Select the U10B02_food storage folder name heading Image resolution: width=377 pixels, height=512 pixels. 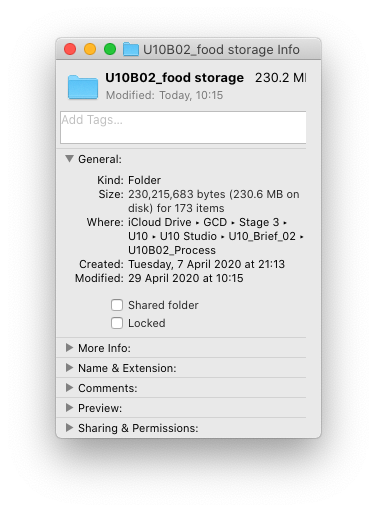[174, 78]
